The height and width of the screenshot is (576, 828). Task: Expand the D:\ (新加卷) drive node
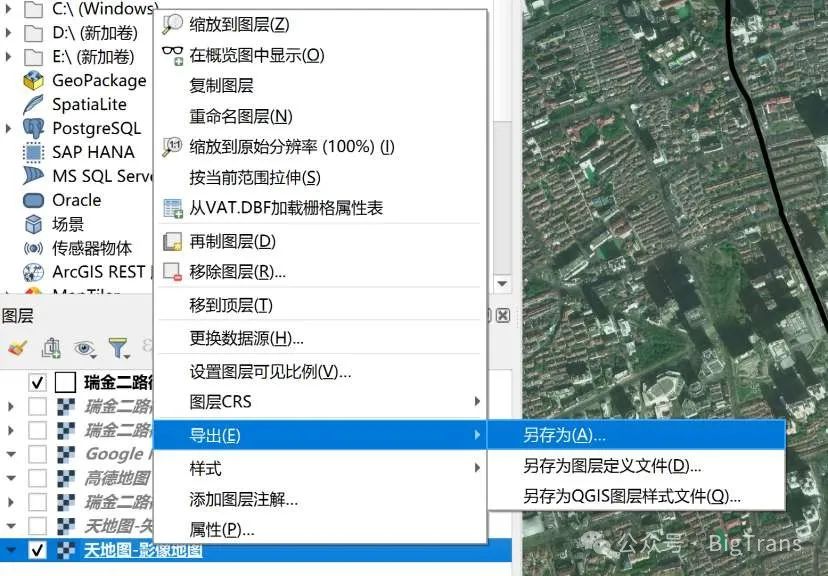[8, 33]
